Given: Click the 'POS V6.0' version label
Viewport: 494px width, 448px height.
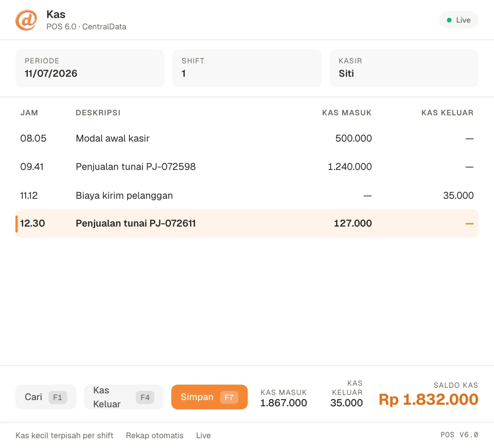Looking at the screenshot, I should [x=460, y=435].
